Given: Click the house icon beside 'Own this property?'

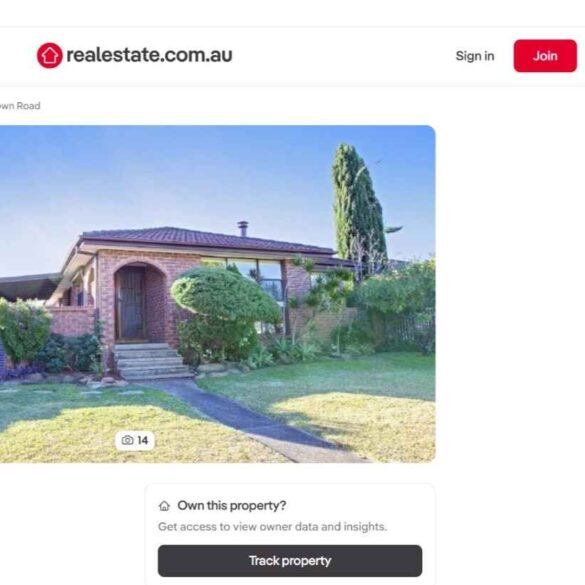Looking at the screenshot, I should coord(164,506).
